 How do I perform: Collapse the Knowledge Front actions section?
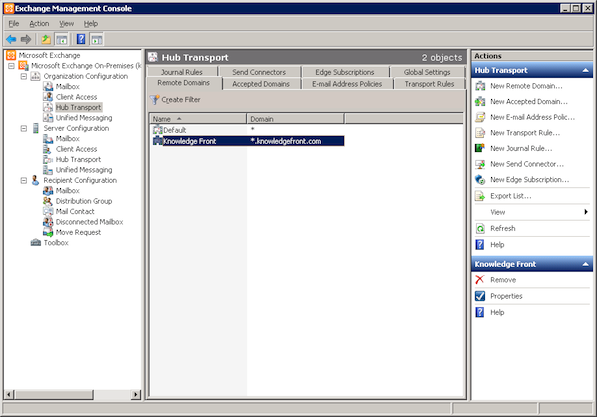pyautogui.click(x=586, y=264)
